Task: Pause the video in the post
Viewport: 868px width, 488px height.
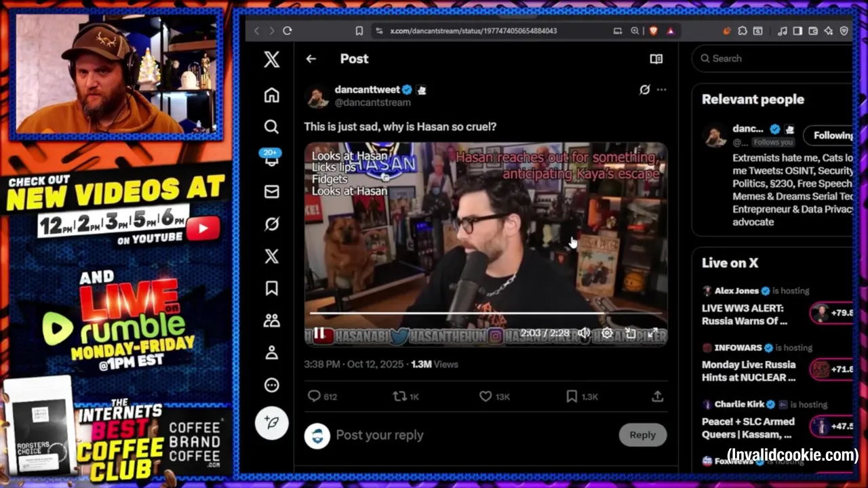Action: coord(319,333)
